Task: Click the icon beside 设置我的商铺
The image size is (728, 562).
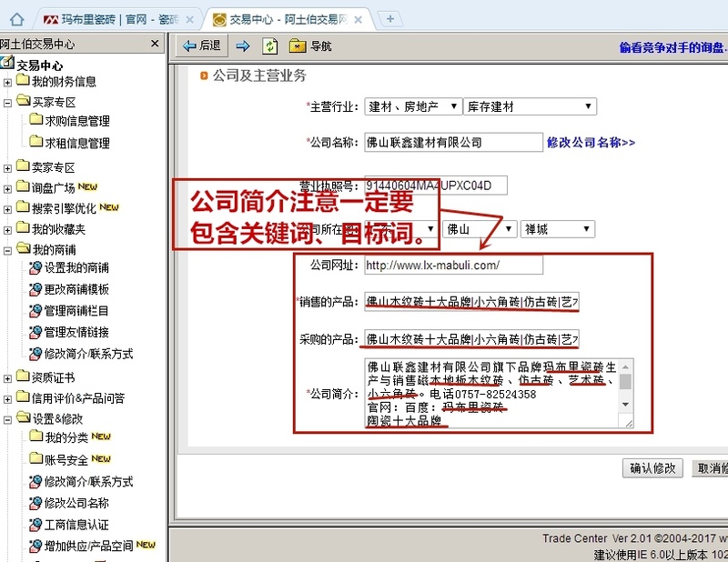Action: pos(35,267)
